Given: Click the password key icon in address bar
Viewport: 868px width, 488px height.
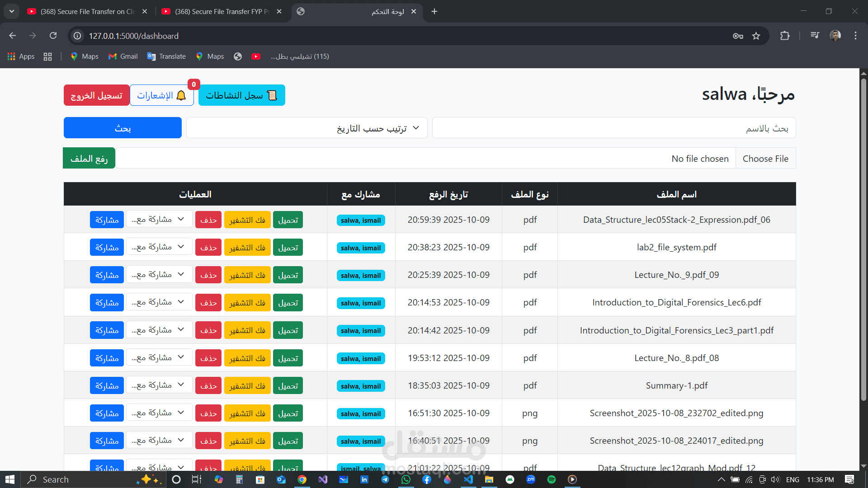Looking at the screenshot, I should coord(738,36).
